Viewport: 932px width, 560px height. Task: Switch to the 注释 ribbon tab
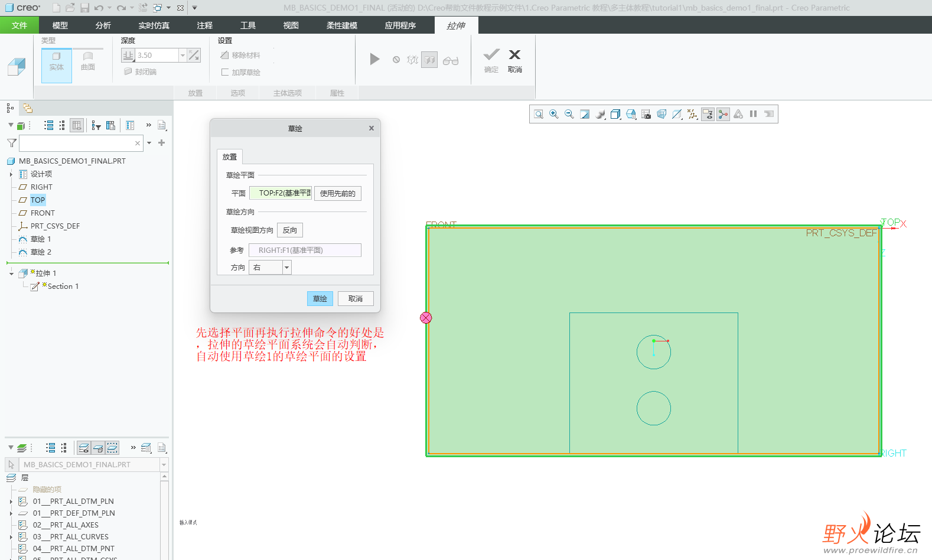pyautogui.click(x=205, y=25)
